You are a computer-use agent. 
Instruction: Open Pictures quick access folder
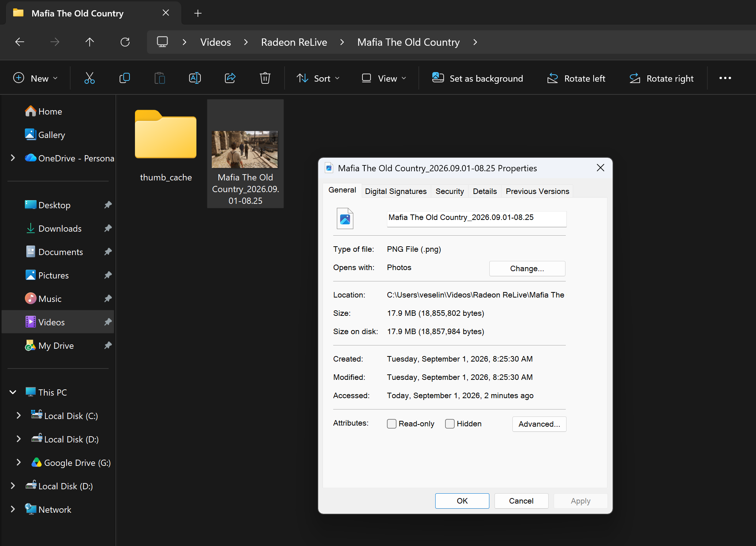point(47,275)
